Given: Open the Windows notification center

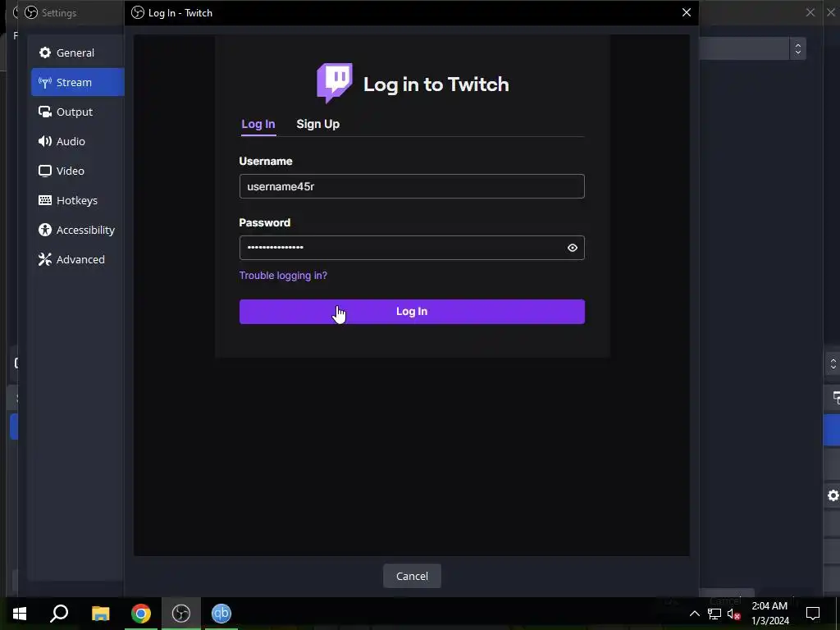Looking at the screenshot, I should click(813, 614).
